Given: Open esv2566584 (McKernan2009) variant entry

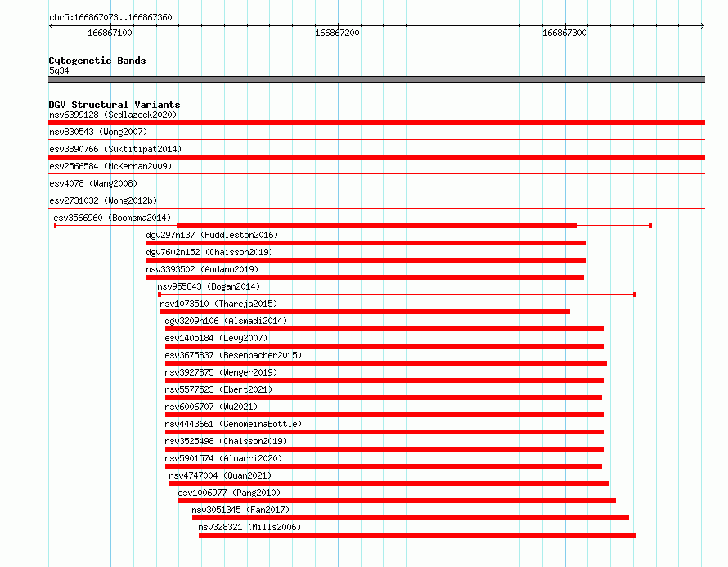Looking at the screenshot, I should 110,166.
